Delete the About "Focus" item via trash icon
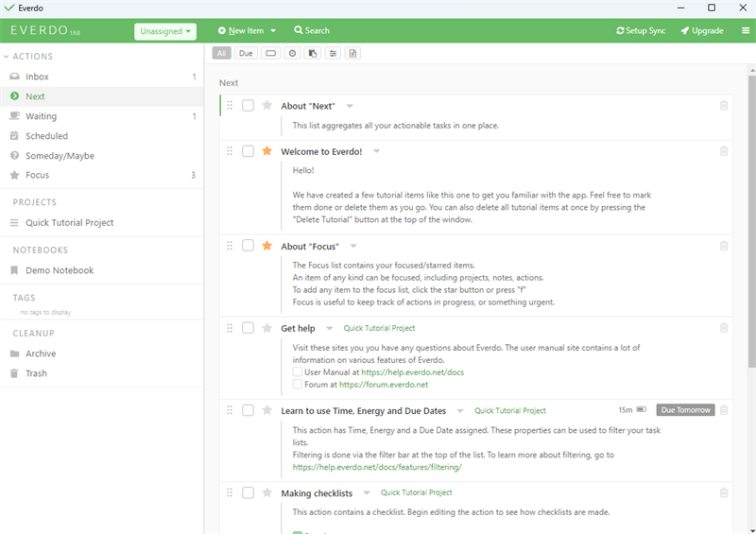The image size is (756, 534). 724,246
